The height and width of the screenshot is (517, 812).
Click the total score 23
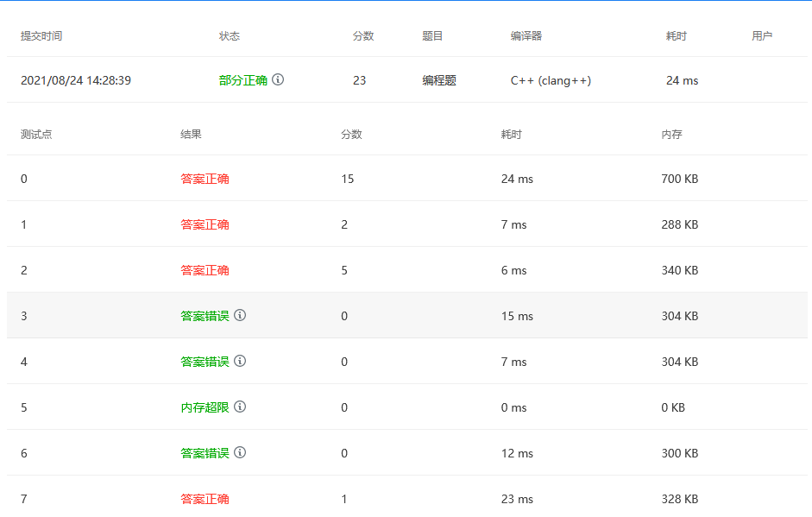(x=359, y=80)
